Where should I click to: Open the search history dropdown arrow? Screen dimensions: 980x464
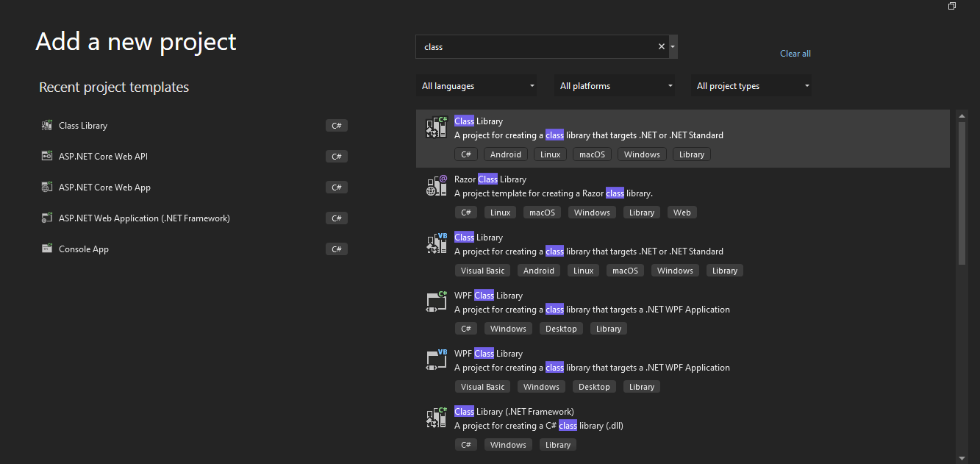coord(673,46)
